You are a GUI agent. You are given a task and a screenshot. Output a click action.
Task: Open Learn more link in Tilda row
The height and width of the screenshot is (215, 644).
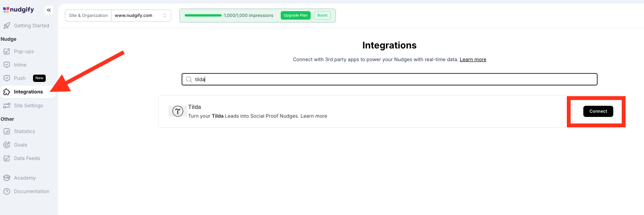point(314,116)
